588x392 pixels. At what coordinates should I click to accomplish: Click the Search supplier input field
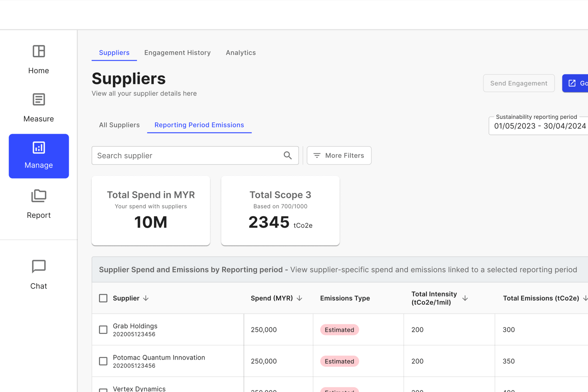point(188,155)
